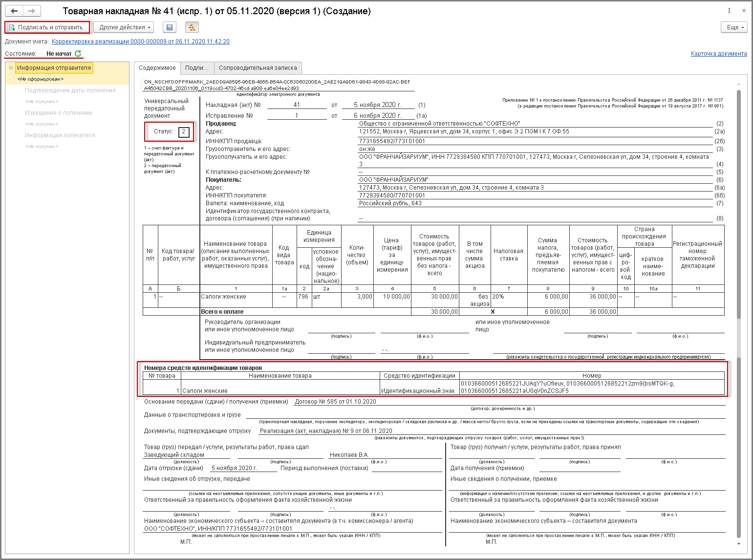Screen dimensions: 753x560
Task: Click seller address 121552, Москва г, Ярцевская ул
Action: [x=464, y=131]
